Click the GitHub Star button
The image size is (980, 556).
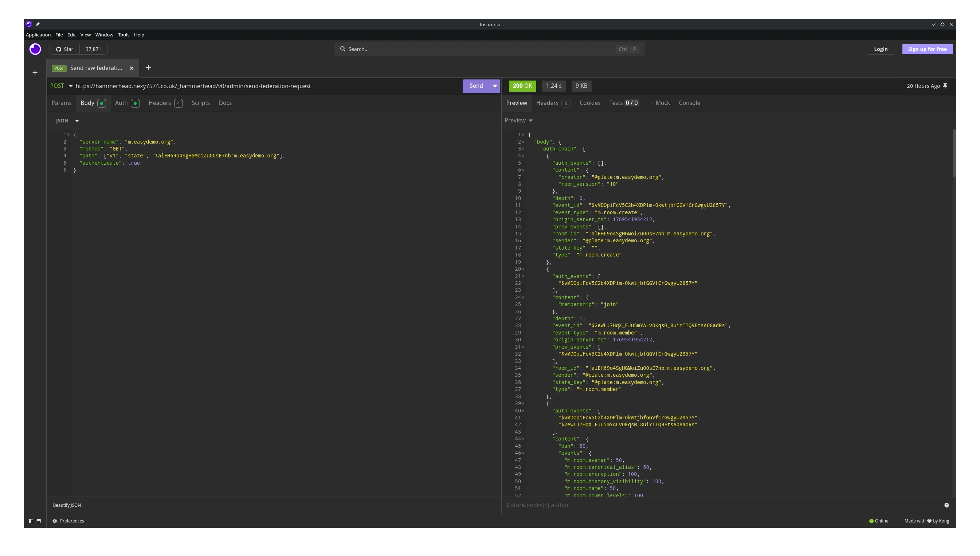64,49
